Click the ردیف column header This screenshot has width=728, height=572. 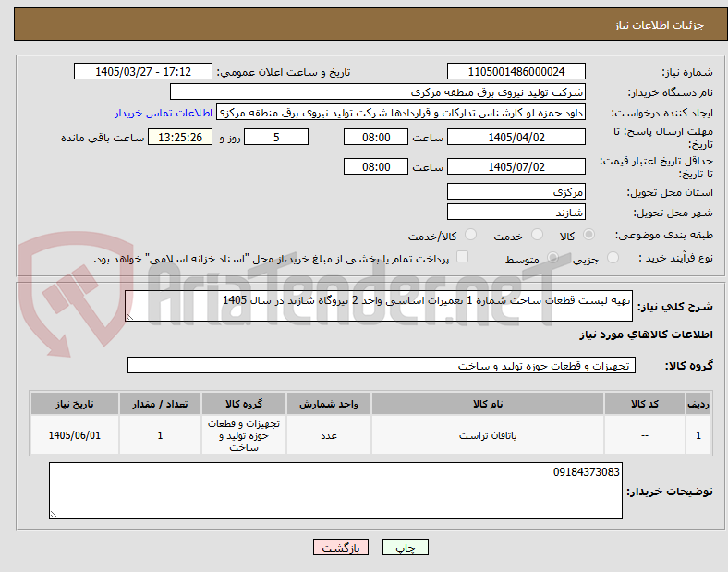pyautogui.click(x=698, y=404)
